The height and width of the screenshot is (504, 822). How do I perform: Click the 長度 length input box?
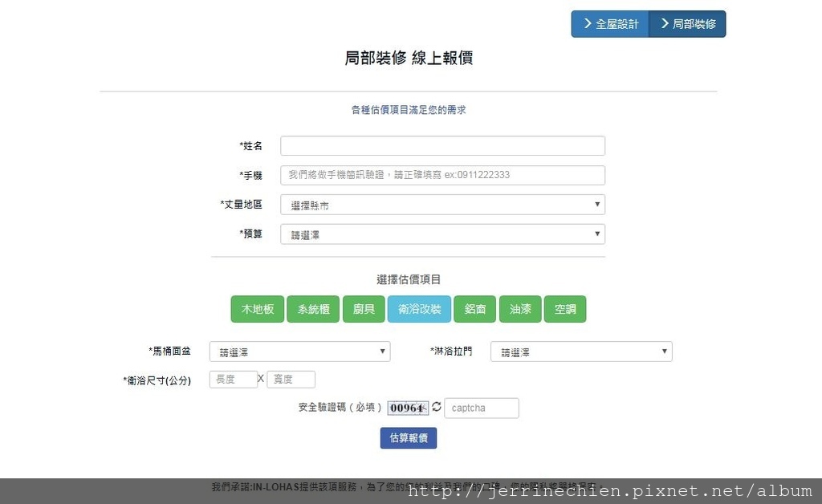tap(234, 379)
